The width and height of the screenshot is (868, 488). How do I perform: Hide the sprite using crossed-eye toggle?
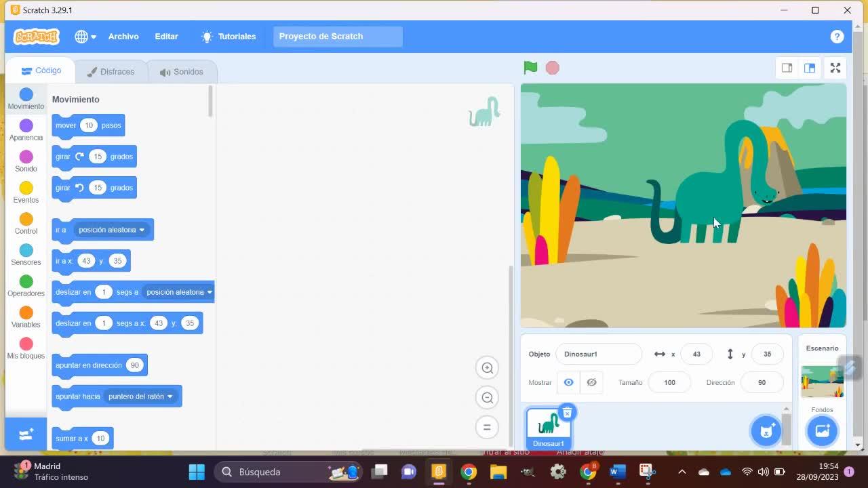point(591,382)
